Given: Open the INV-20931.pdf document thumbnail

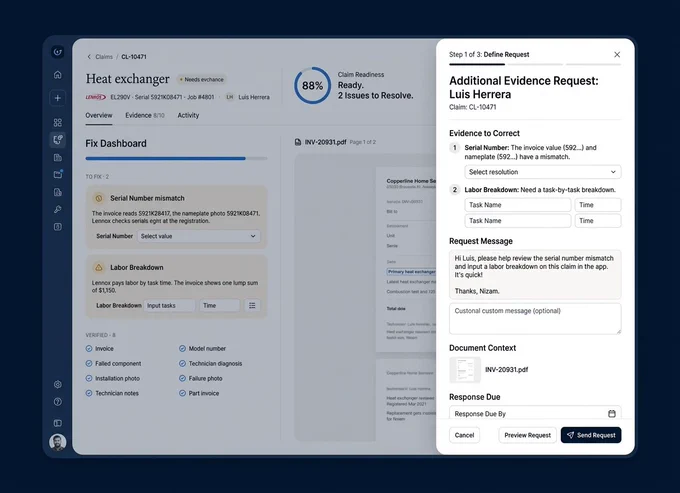Looking at the screenshot, I should pos(465,370).
